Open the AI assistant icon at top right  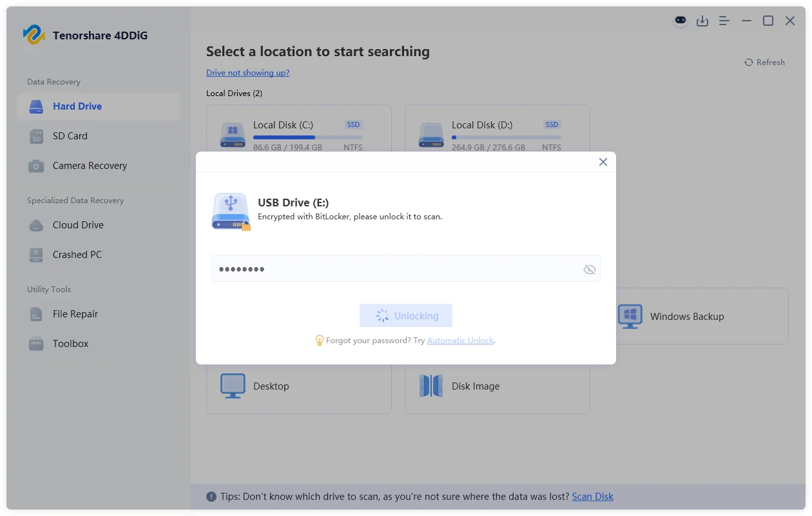tap(681, 21)
